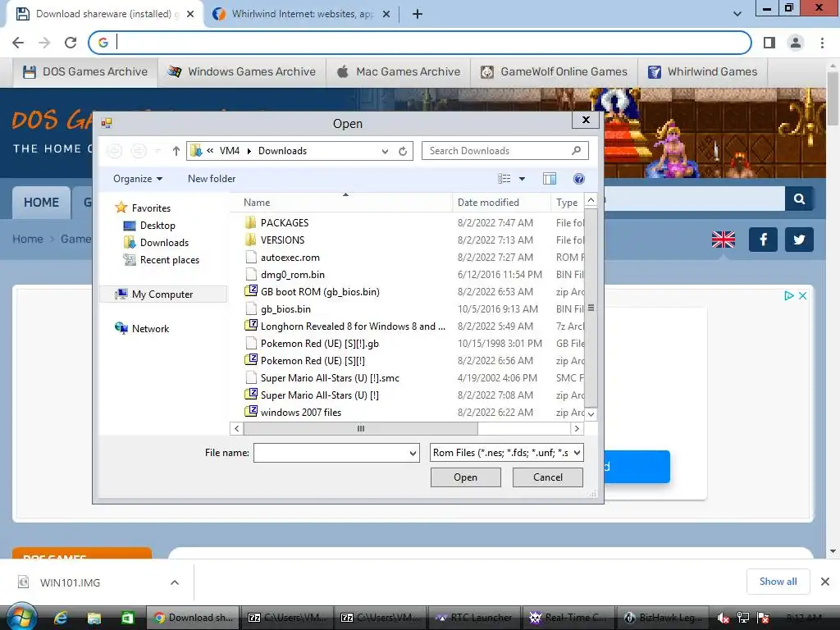Open a new browser tab
840x630 pixels.
(418, 14)
